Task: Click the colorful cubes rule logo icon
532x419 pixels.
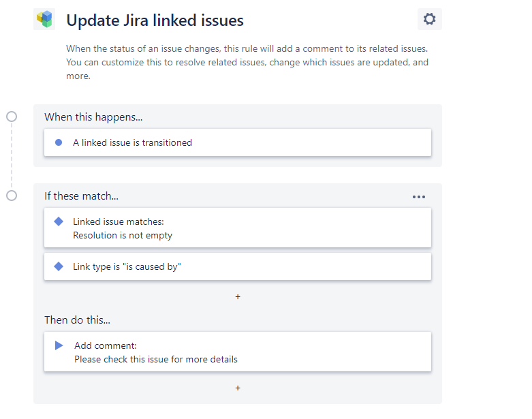Action: point(44,19)
